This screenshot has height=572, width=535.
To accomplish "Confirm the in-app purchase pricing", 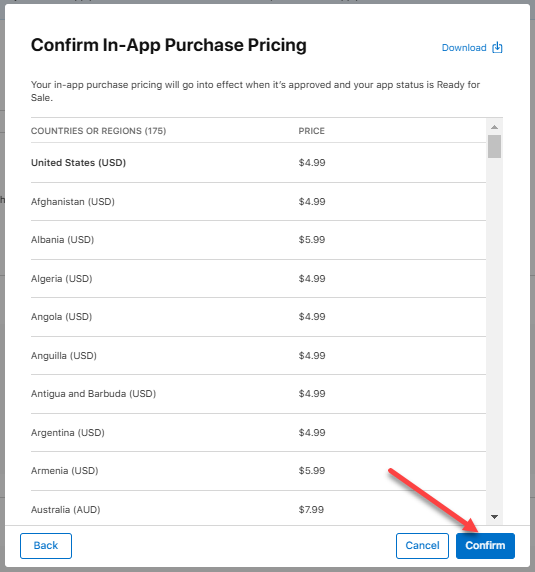I will pyautogui.click(x=485, y=546).
